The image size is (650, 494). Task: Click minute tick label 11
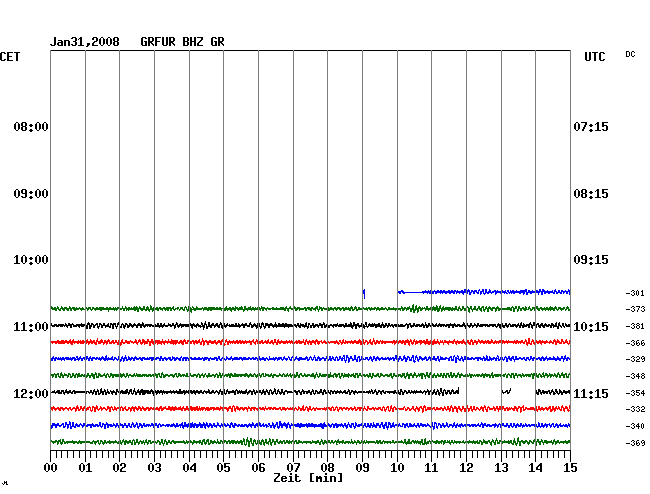(x=431, y=468)
